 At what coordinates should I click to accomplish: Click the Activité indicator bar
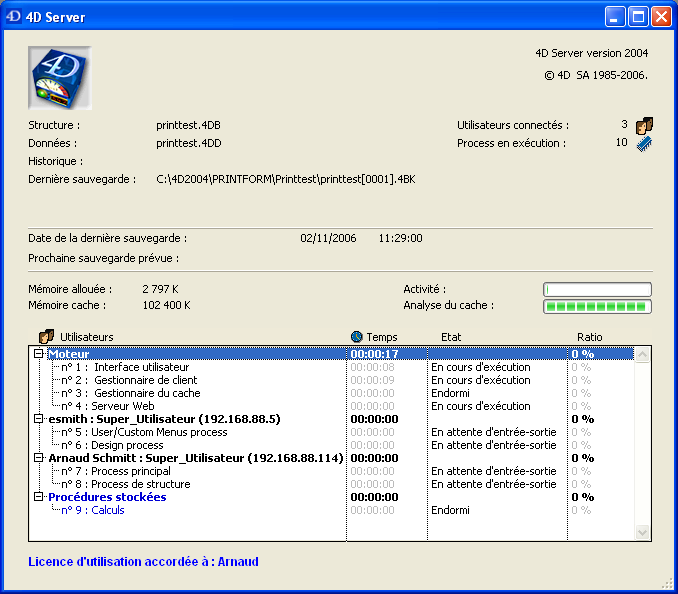[x=597, y=290]
